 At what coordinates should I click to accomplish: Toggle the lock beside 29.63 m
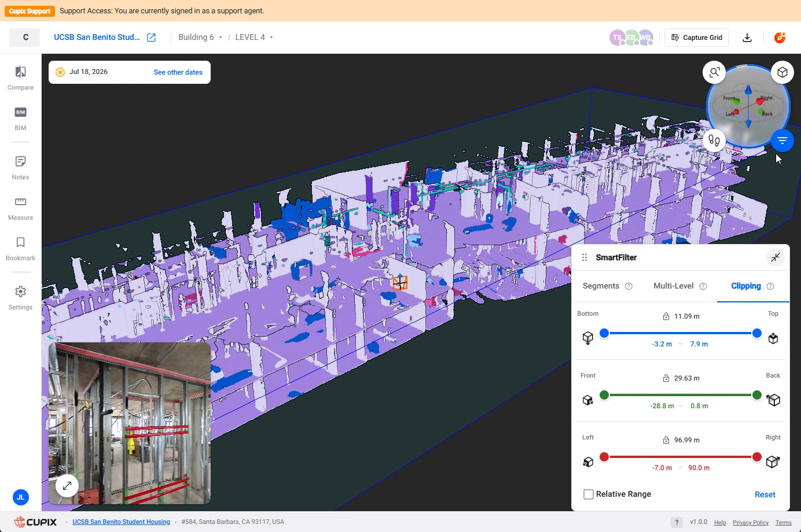click(x=666, y=378)
